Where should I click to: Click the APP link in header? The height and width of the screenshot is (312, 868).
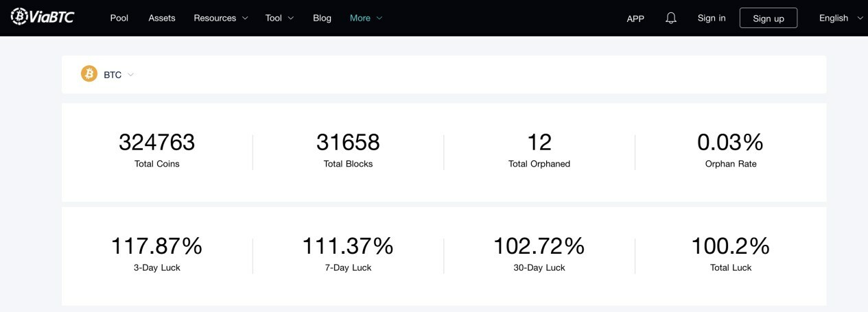click(x=635, y=19)
